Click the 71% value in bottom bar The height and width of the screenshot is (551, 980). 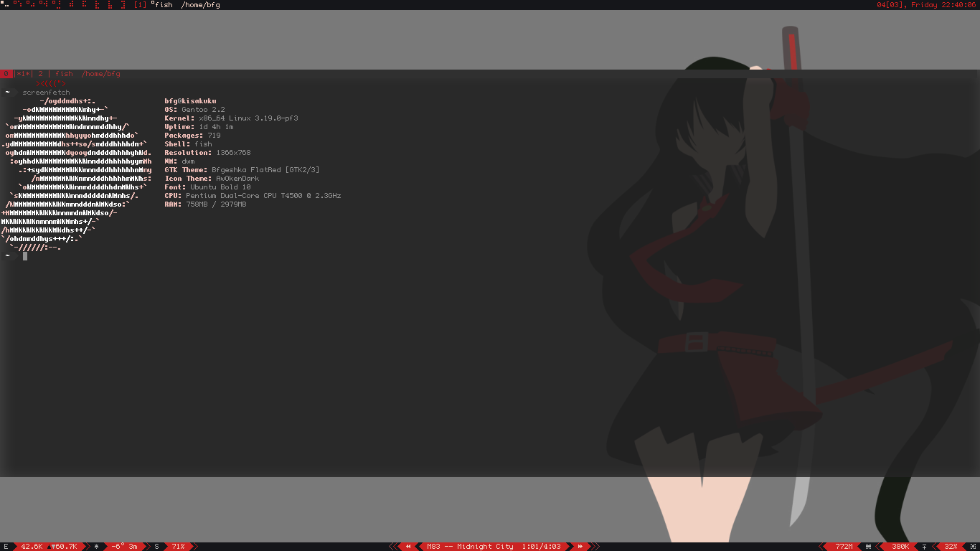tap(178, 547)
